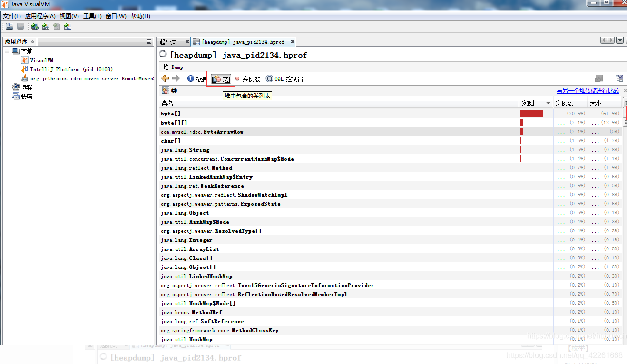
Task: Open the 视图(V) menu
Action: pyautogui.click(x=69, y=16)
